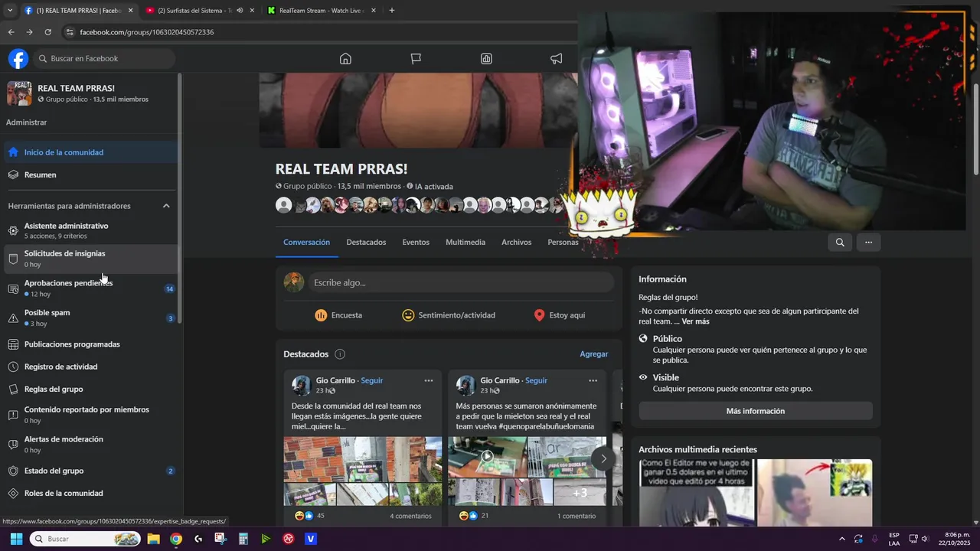Open Alertas de moderación

pos(90,445)
